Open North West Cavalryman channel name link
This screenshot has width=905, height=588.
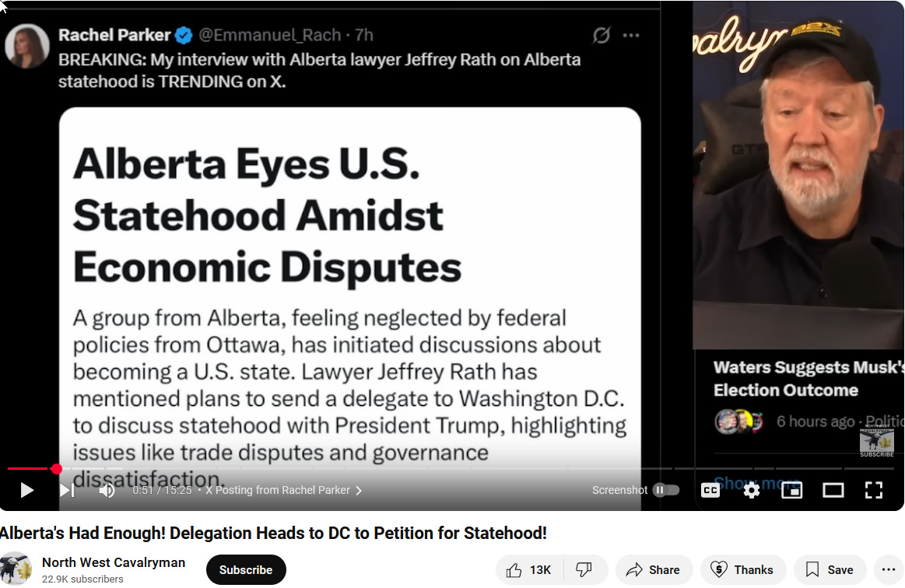pos(114,562)
